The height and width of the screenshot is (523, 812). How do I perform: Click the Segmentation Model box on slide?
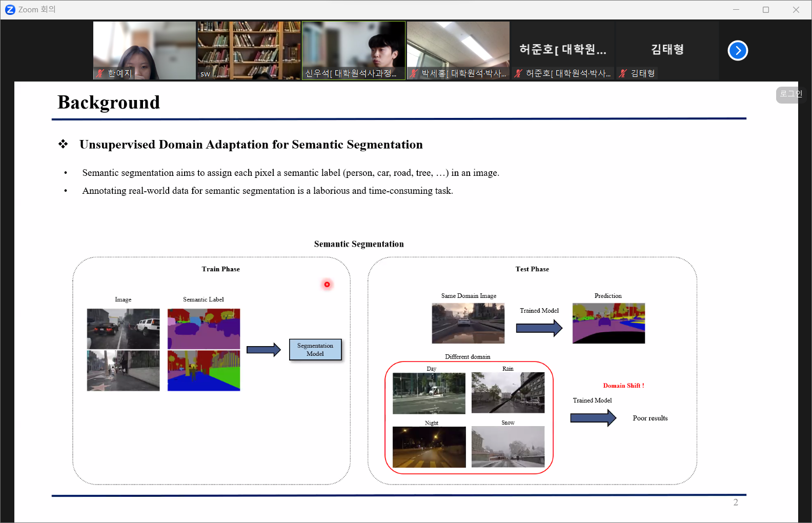[315, 350]
